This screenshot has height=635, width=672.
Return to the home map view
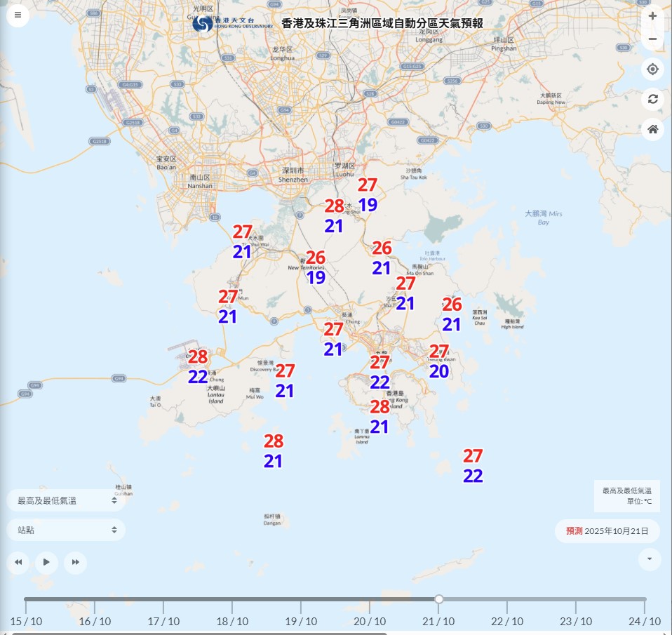652,129
